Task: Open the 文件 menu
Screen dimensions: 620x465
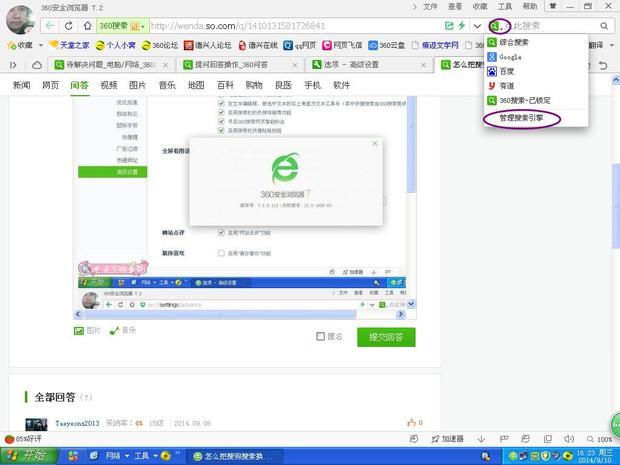Action: tap(430, 6)
